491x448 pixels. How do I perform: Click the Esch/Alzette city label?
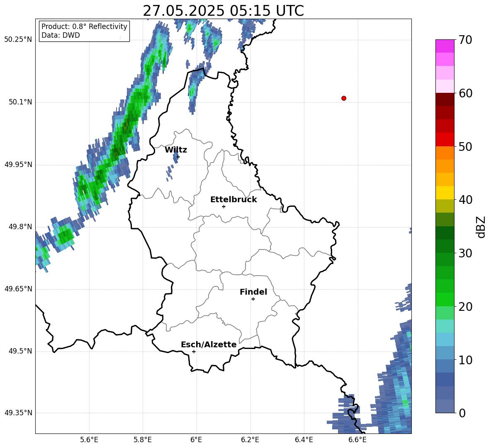[209, 344]
